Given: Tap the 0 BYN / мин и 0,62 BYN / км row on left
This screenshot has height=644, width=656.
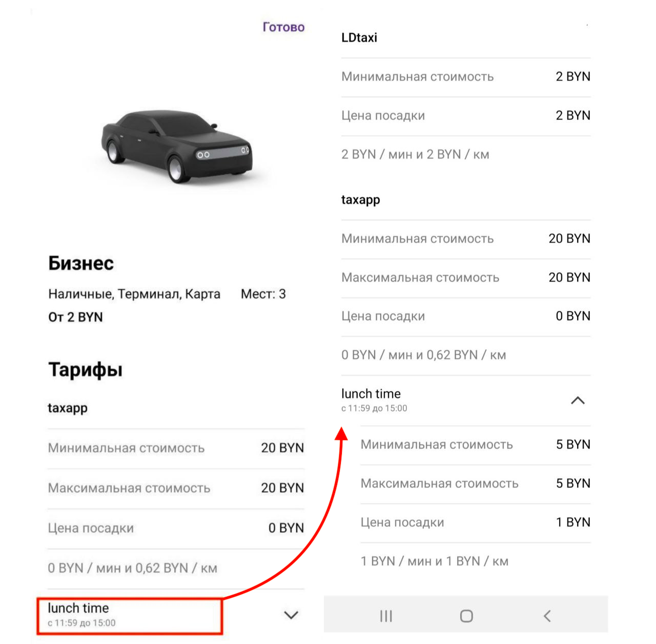Looking at the screenshot, I should 133,568.
